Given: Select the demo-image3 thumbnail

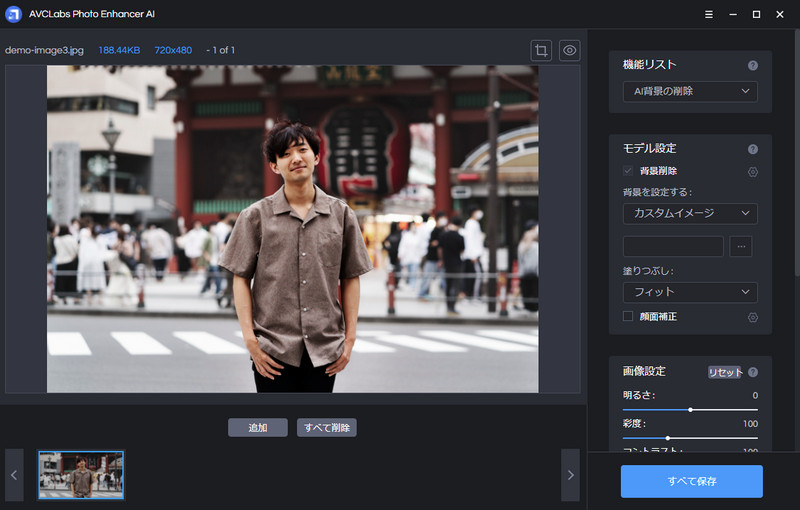Looking at the screenshot, I should click(81, 475).
